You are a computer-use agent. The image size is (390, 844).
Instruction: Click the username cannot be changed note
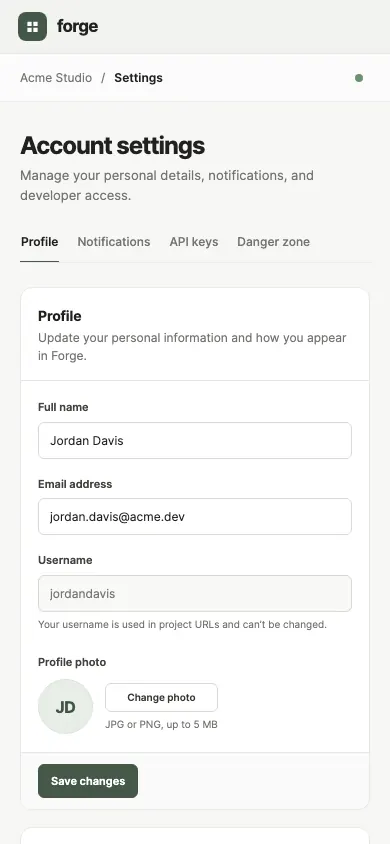pos(182,625)
